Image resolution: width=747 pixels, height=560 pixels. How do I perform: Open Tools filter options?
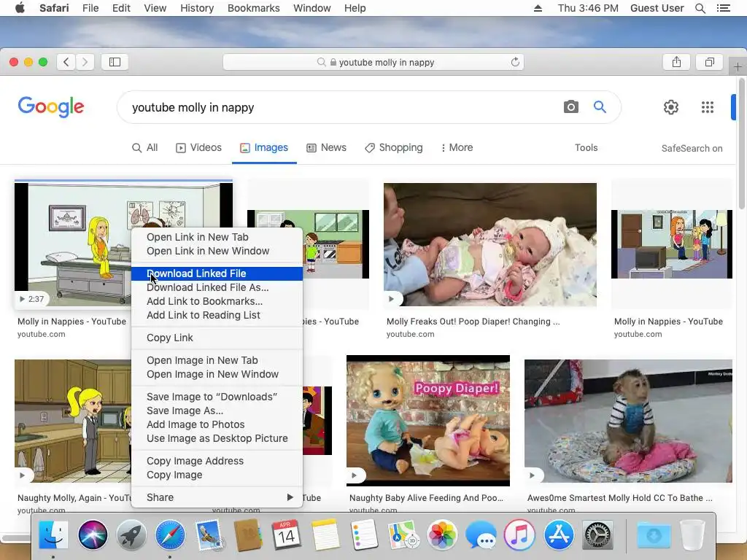(x=586, y=147)
